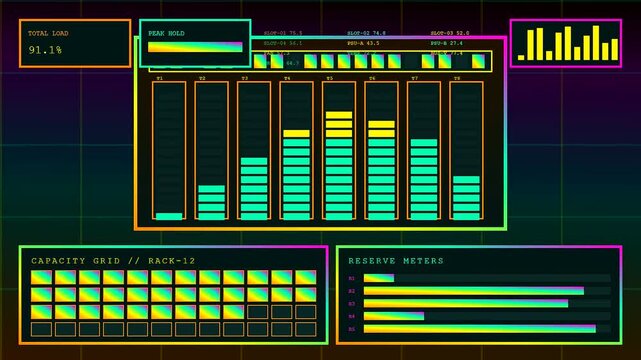Select the T5 level meter column
This screenshot has width=641, height=360.
click(x=339, y=151)
